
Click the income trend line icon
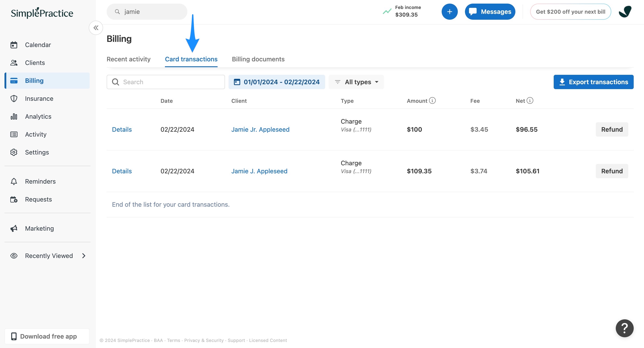(x=387, y=11)
